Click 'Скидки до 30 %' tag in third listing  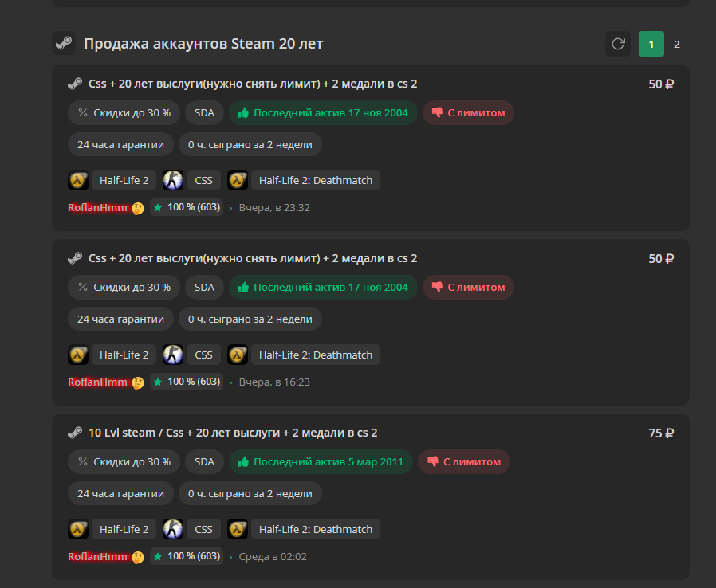[124, 461]
